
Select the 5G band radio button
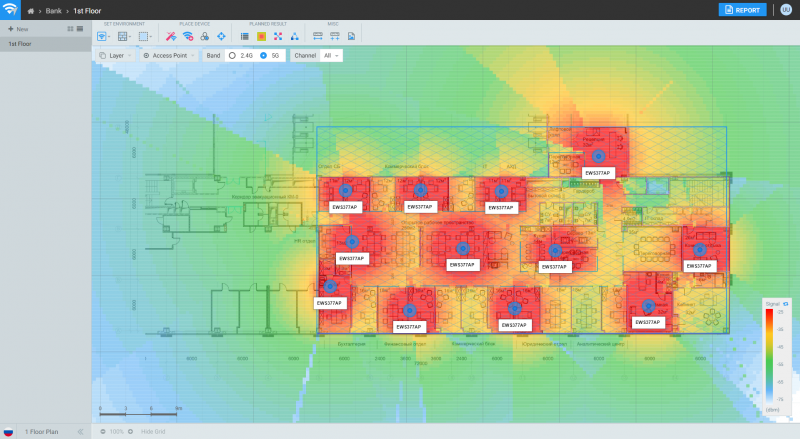pyautogui.click(x=263, y=56)
